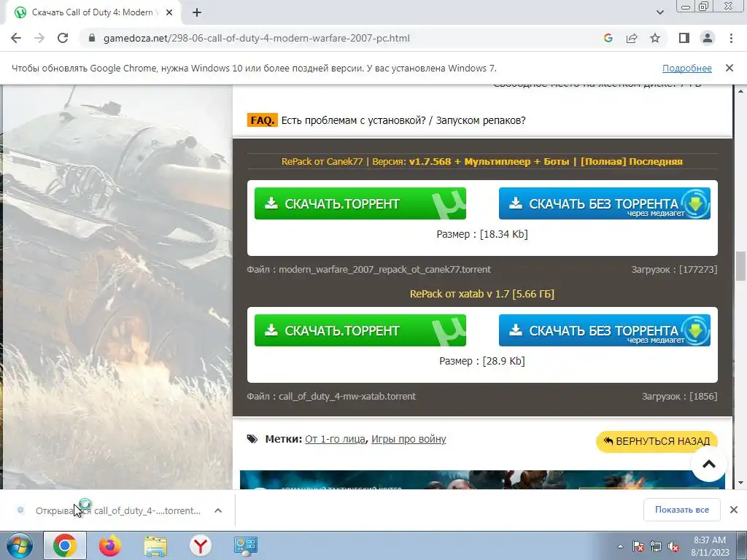The width and height of the screenshot is (747, 560).
Task: Bookmark this page with star icon
Action: coord(655,38)
